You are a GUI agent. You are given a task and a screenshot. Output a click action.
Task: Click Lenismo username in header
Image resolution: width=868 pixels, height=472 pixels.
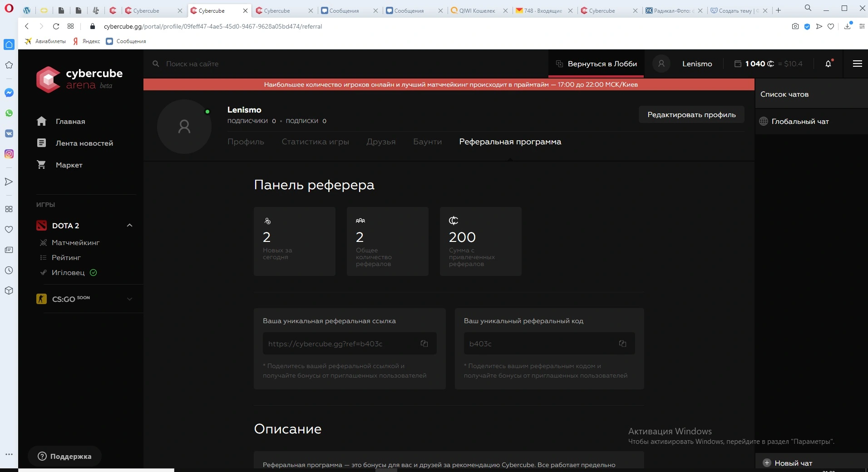click(x=697, y=64)
